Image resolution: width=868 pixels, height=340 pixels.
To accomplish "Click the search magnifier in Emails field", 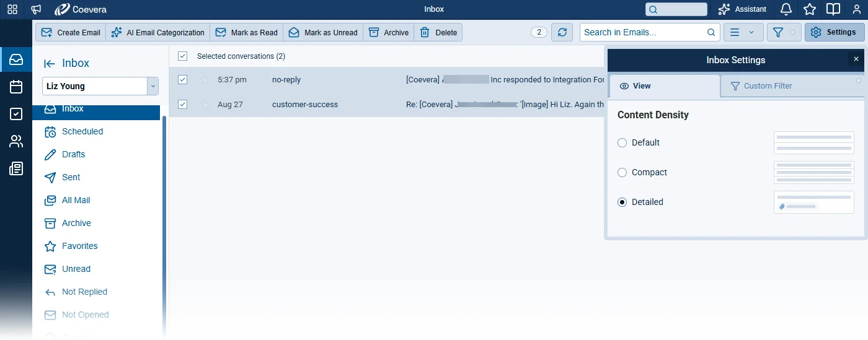I will click(711, 32).
